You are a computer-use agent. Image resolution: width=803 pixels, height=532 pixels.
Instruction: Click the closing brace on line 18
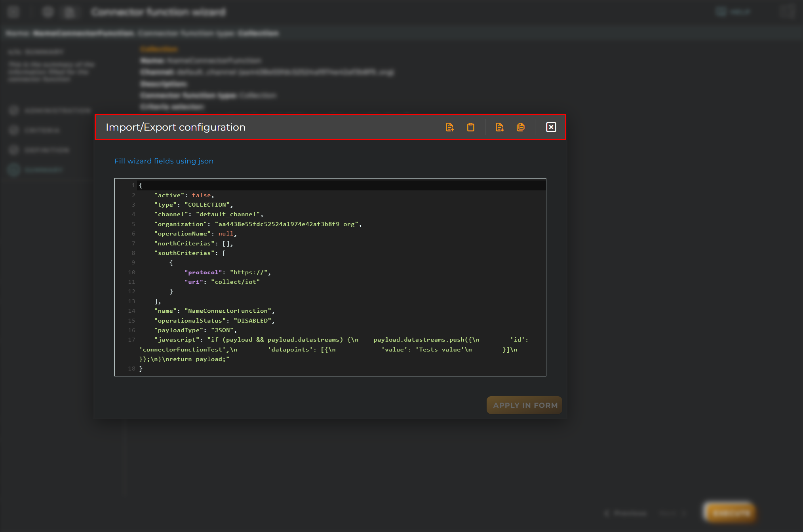[141, 369]
